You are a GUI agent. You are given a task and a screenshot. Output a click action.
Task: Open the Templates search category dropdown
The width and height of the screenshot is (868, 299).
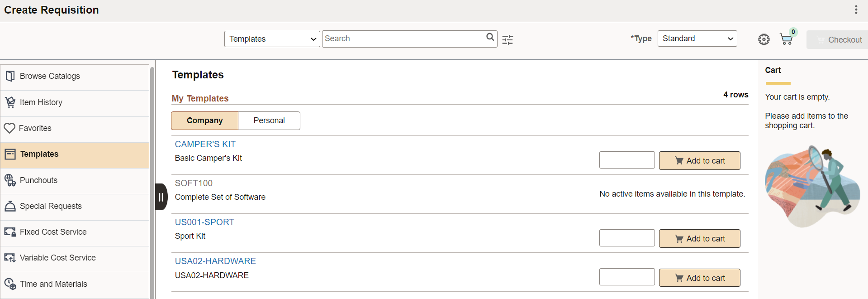pos(271,39)
